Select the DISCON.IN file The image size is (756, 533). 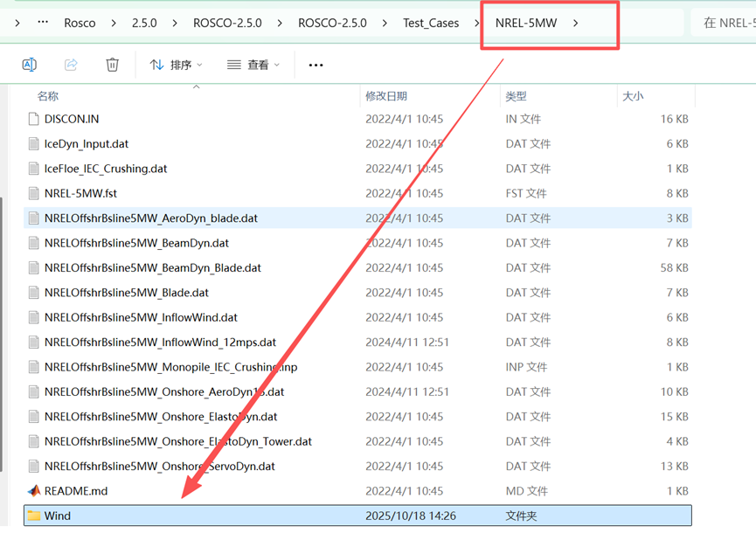(69, 118)
